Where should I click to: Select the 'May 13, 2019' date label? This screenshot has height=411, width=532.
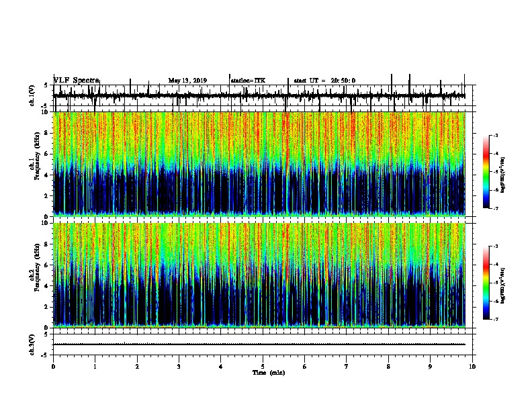(x=187, y=81)
